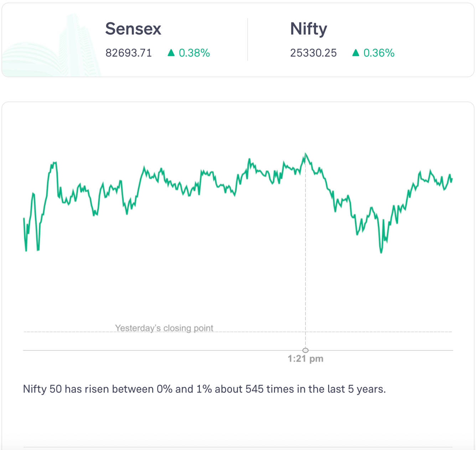Screen dimensions: 476x450
Task: Click the green up-triangle beside Nifty 0.36%
Action: pyautogui.click(x=356, y=53)
